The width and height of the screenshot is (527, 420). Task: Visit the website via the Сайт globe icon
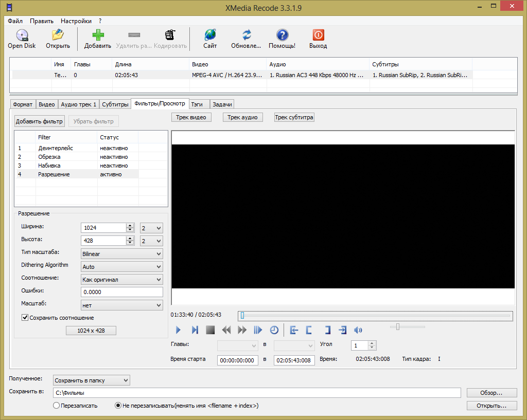pyautogui.click(x=210, y=39)
